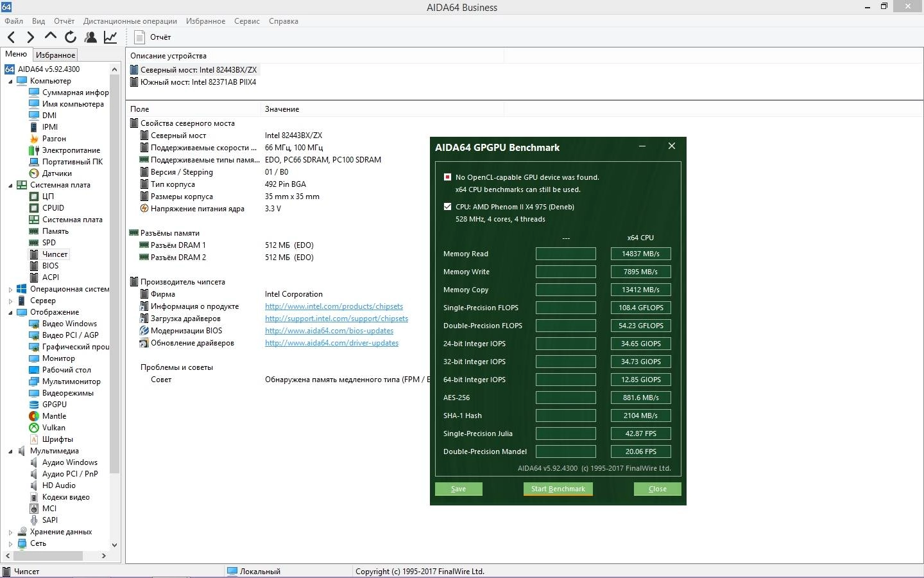This screenshot has height=578, width=924.
Task: Select the Монитор tree item
Action: pos(58,358)
